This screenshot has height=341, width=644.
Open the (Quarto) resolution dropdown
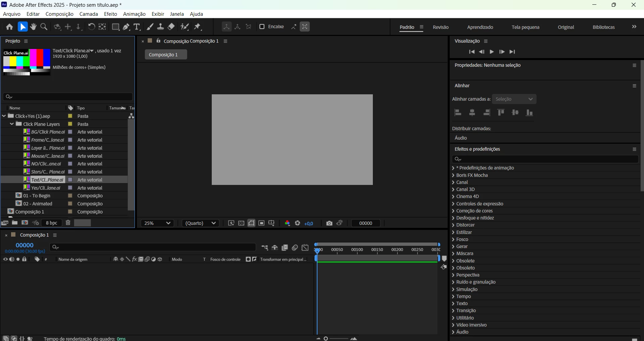click(201, 224)
